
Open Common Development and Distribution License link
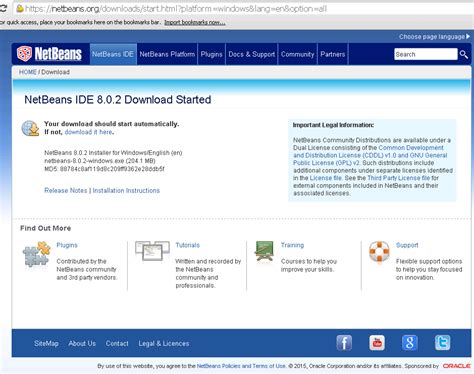(370, 155)
